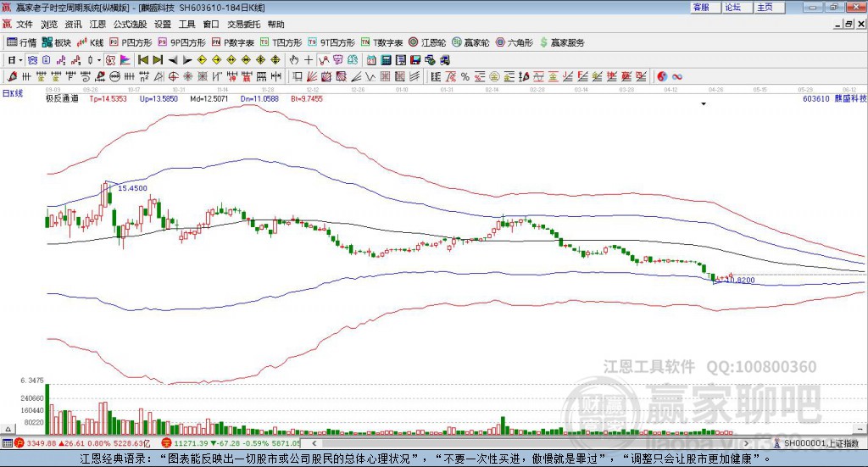
Task: Click the Tp=14.5353 indicator value
Action: pos(108,98)
